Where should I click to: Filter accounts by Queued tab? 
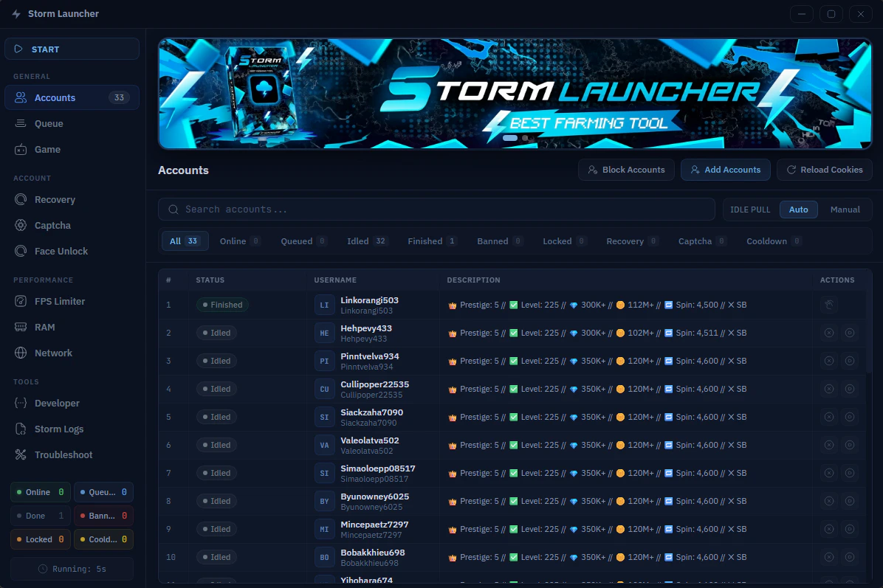click(303, 241)
